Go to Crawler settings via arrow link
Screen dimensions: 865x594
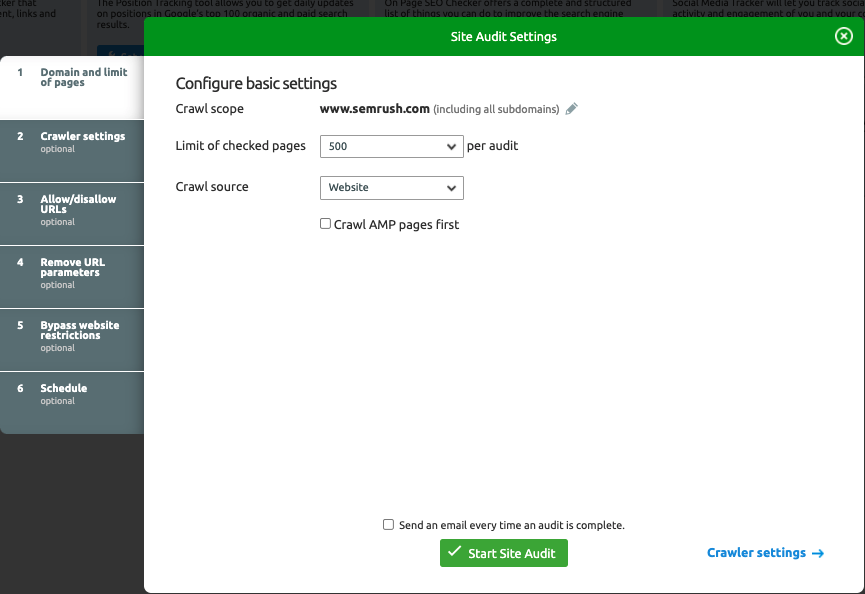click(765, 553)
